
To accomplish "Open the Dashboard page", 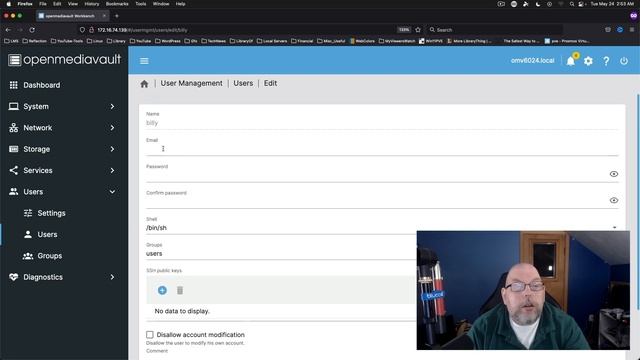I will [42, 85].
